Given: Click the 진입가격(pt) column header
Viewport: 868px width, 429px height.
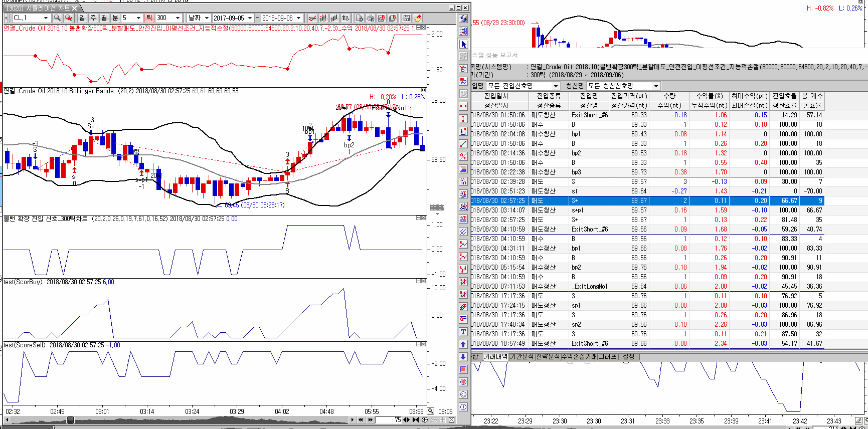Looking at the screenshot, I should point(629,96).
